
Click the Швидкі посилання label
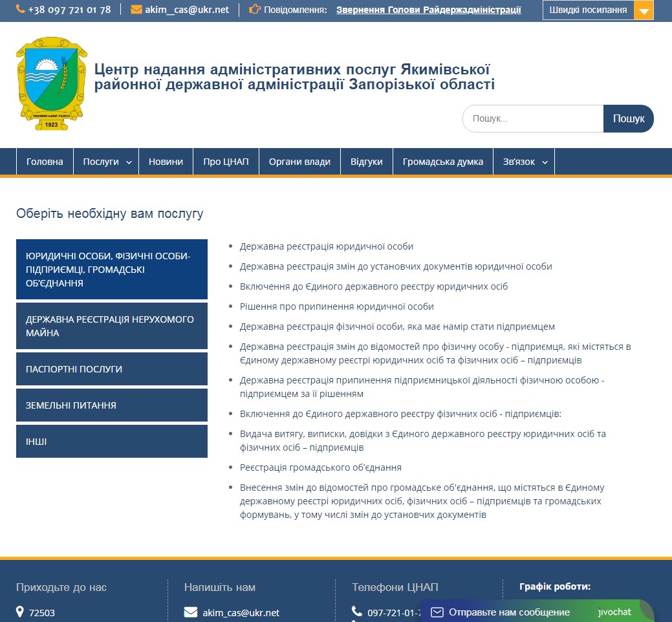[588, 10]
